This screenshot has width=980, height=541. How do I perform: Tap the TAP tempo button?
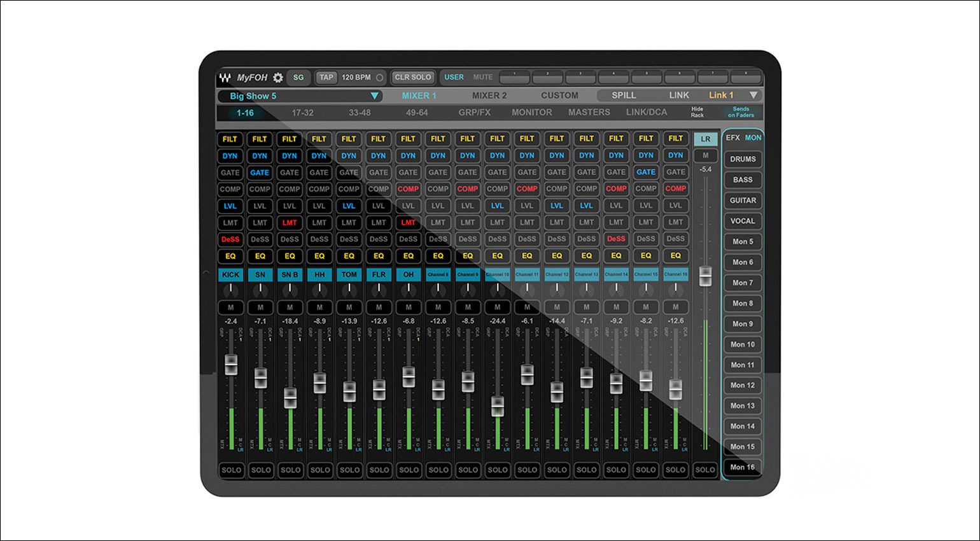[326, 78]
